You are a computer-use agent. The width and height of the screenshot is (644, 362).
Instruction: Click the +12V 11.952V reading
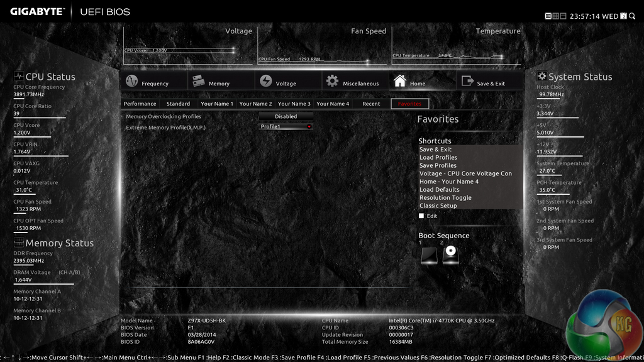coord(547,152)
